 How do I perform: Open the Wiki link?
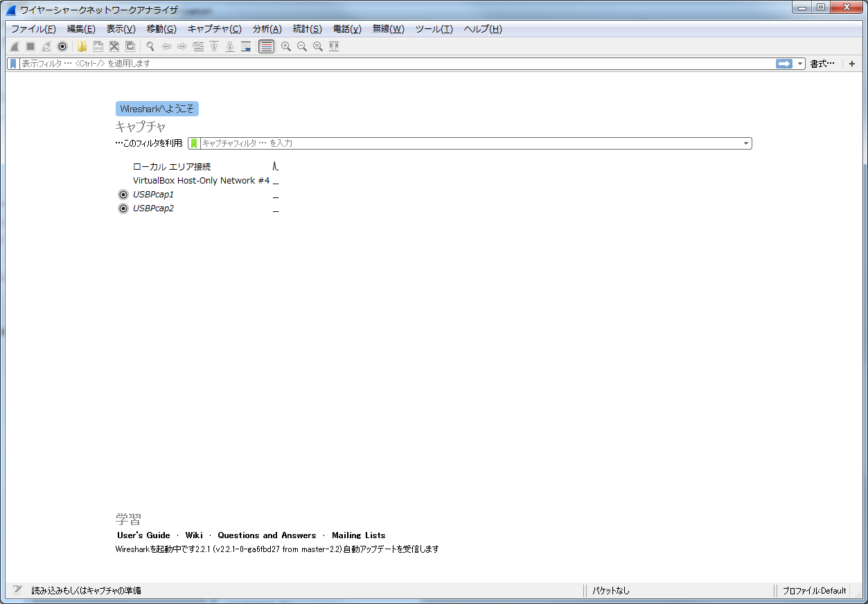[x=194, y=535]
